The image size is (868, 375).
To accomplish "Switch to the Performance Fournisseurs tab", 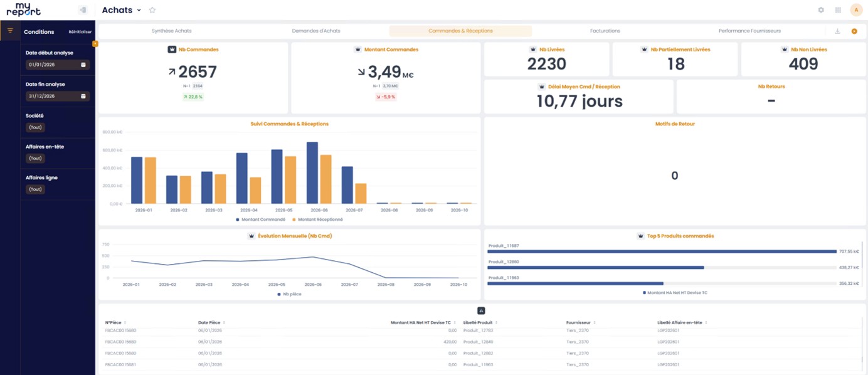I will point(749,31).
